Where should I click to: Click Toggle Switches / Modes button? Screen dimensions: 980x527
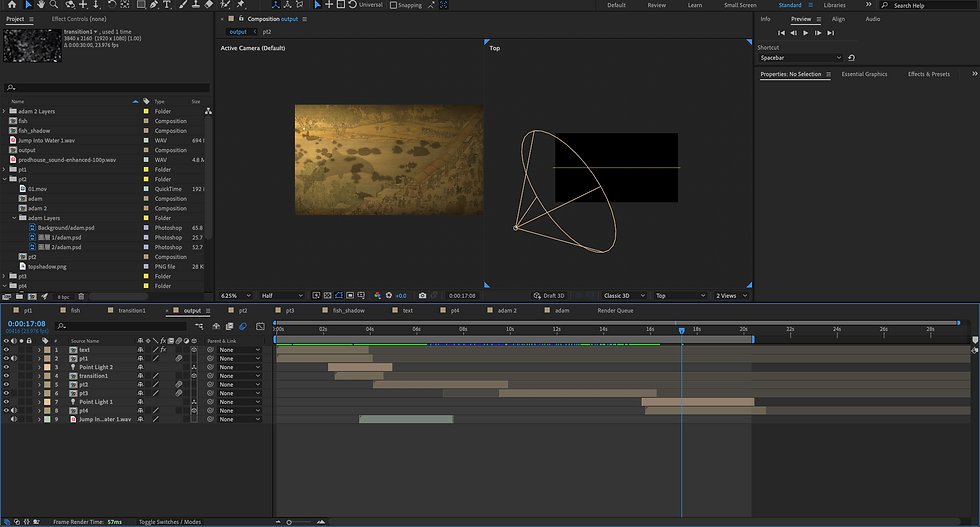point(169,522)
